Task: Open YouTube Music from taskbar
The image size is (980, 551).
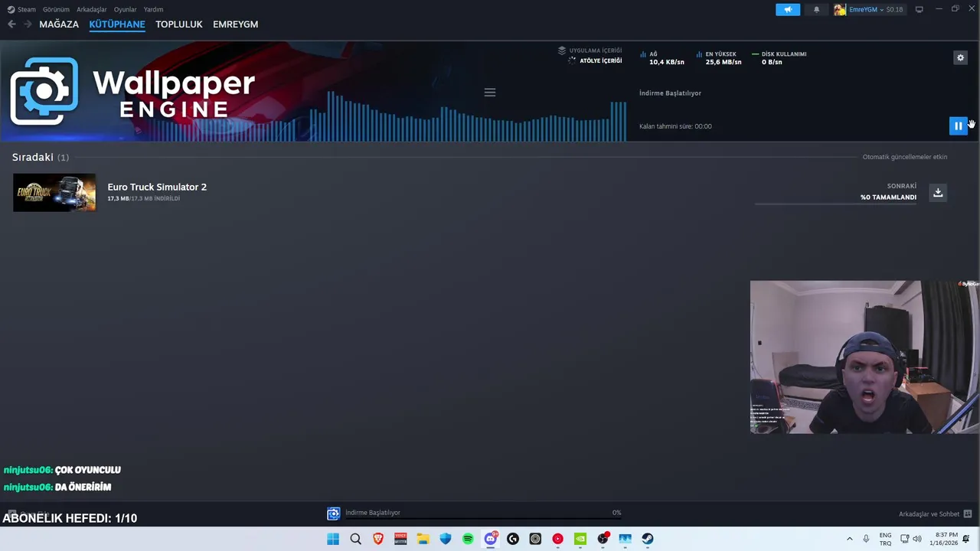Action: pos(557,539)
